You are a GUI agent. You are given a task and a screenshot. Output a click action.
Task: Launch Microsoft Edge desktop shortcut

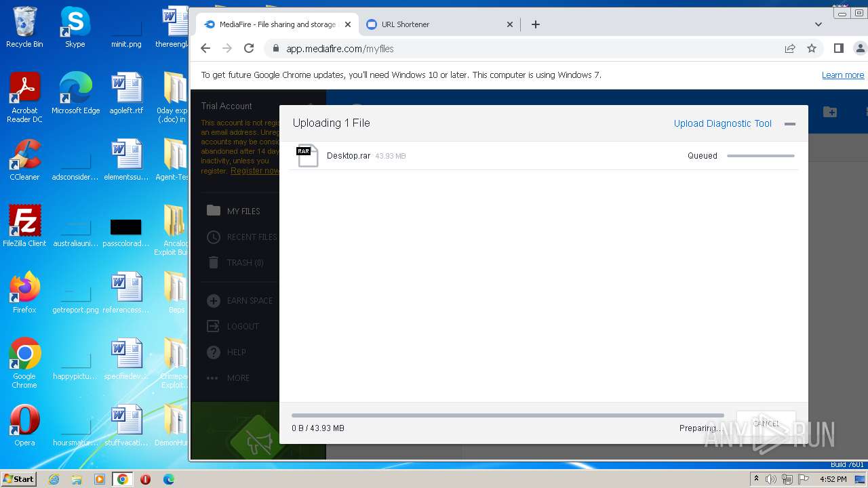click(x=75, y=94)
